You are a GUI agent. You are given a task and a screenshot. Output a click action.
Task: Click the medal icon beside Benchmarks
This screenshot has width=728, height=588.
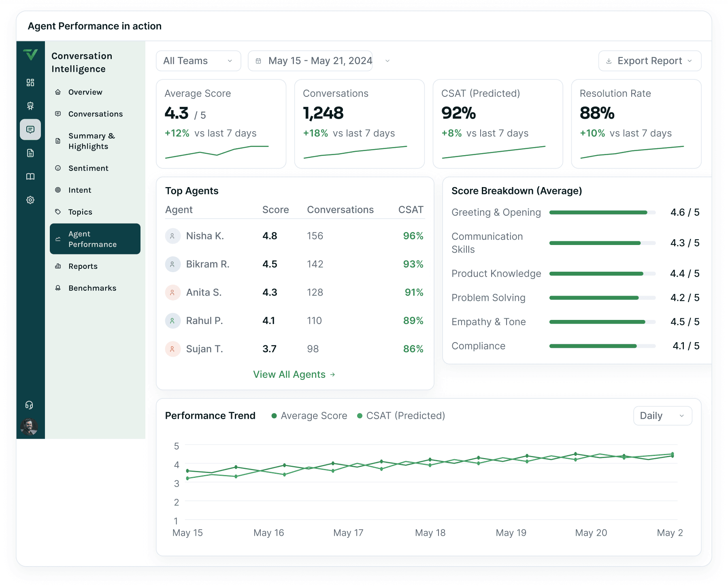click(x=58, y=288)
